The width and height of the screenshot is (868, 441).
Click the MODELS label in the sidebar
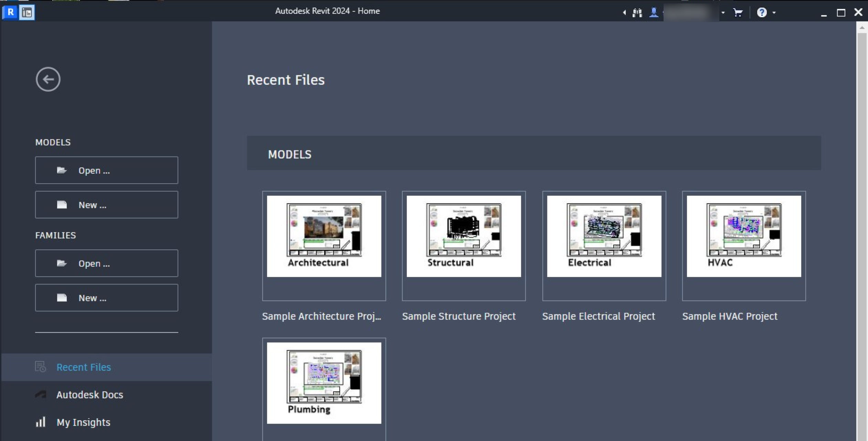[53, 142]
